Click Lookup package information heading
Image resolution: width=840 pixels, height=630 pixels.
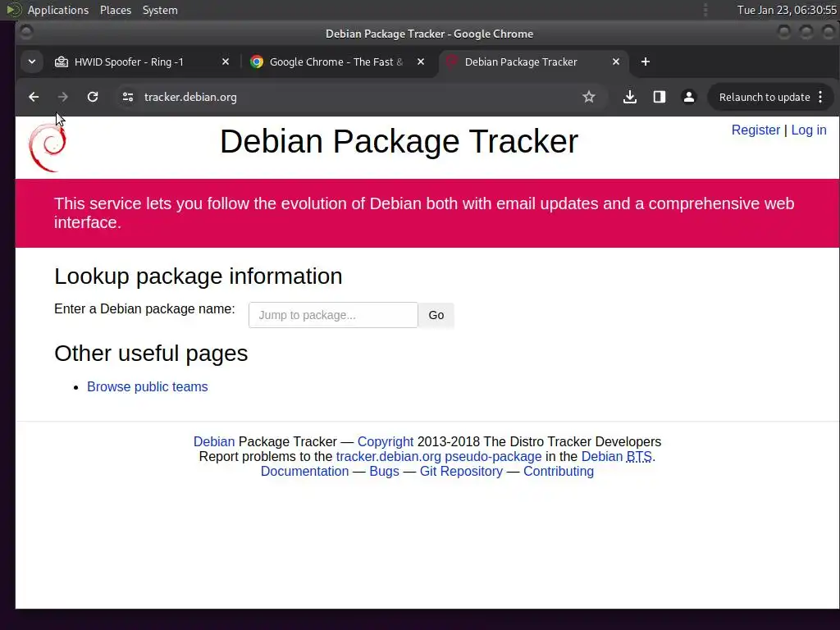click(x=199, y=276)
